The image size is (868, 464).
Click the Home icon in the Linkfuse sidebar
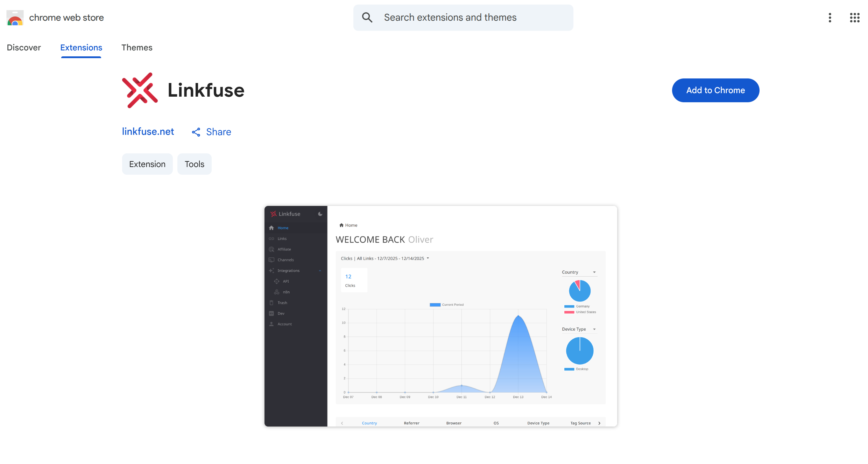click(271, 228)
